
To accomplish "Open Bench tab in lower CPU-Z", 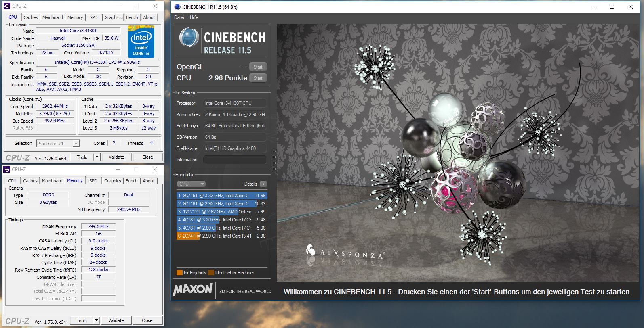I will tap(131, 181).
